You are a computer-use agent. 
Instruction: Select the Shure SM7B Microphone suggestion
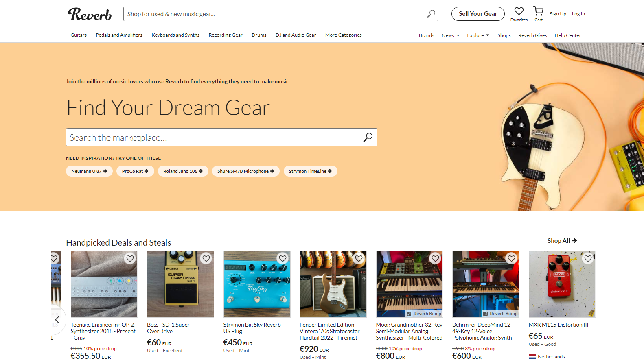245,171
